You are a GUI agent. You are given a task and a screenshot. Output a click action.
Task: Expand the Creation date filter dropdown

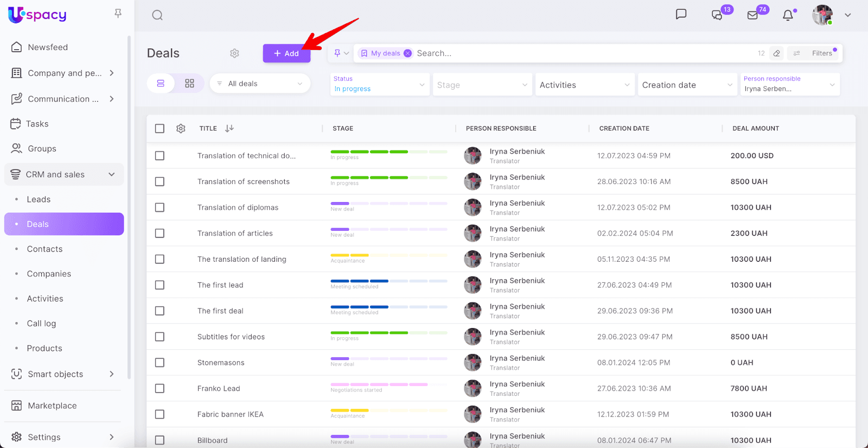(687, 85)
